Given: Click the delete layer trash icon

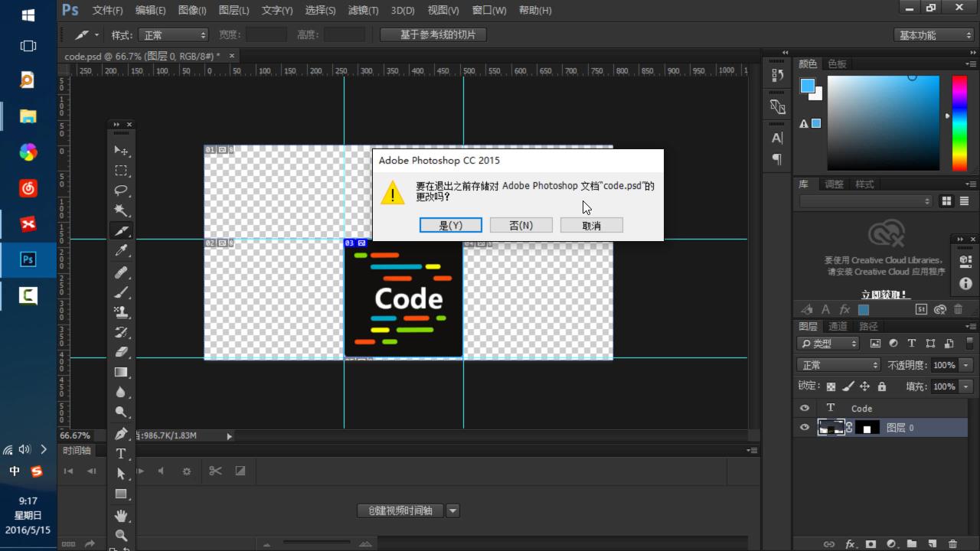Looking at the screenshot, I should pos(952,544).
